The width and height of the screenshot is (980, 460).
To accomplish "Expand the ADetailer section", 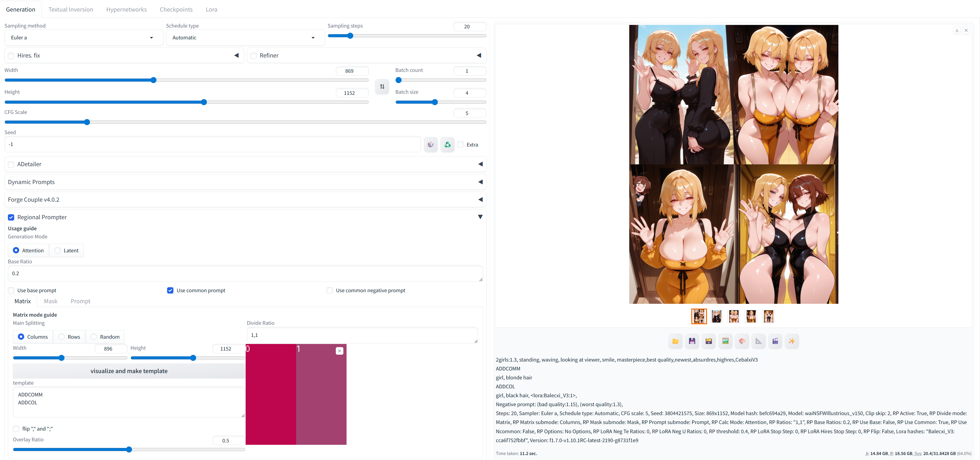I will coord(480,164).
